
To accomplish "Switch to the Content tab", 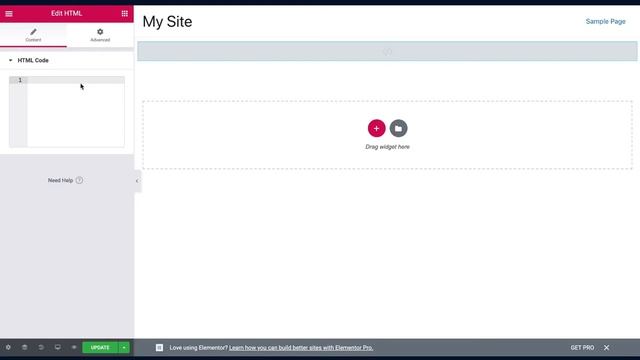I will [33, 35].
